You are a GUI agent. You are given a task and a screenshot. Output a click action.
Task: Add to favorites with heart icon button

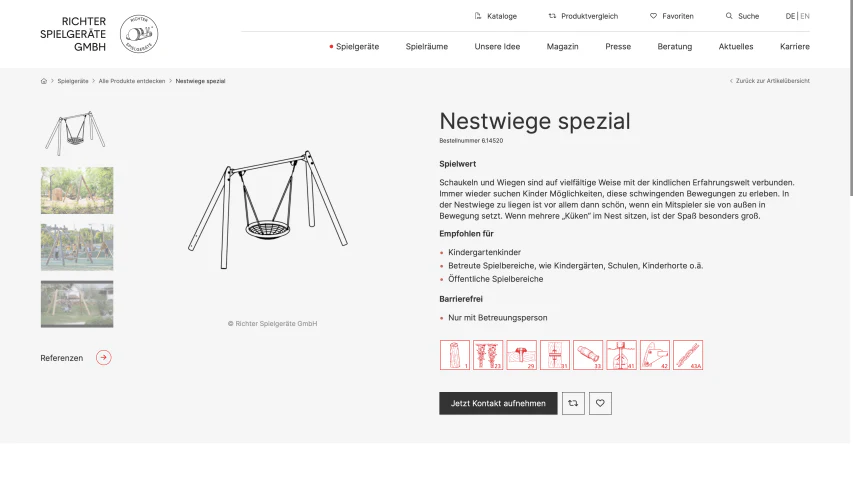[600, 403]
